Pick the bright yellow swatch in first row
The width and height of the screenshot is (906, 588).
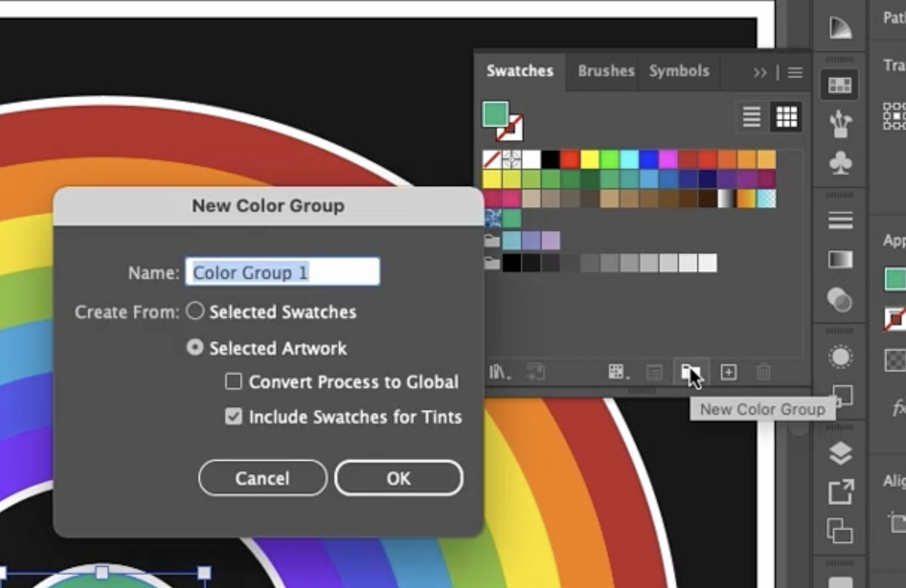[x=590, y=160]
